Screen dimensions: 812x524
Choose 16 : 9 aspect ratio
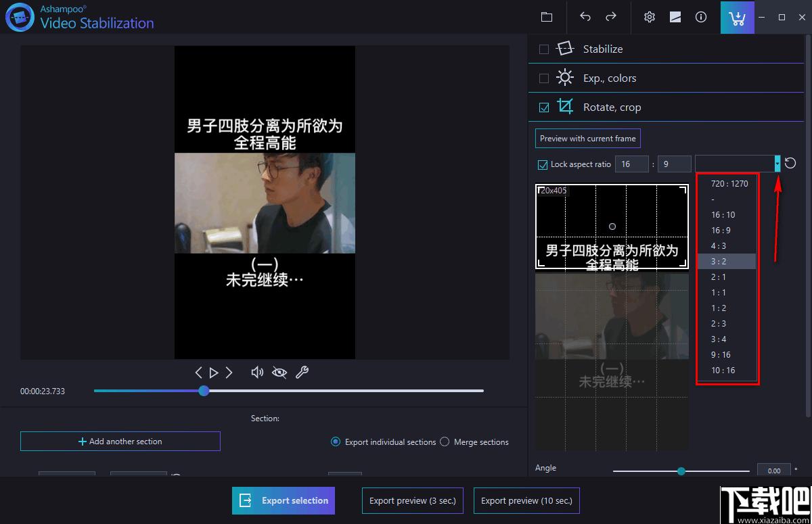tap(727, 231)
